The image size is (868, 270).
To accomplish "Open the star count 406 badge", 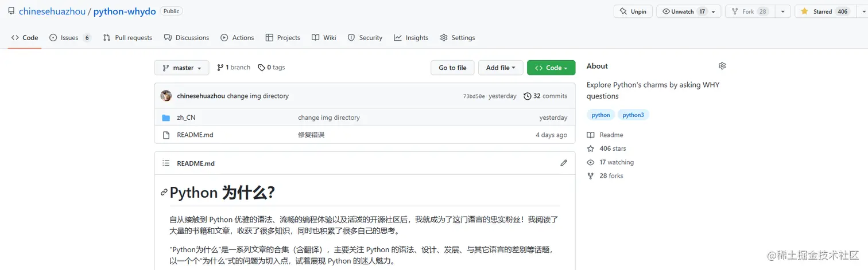I will (842, 11).
